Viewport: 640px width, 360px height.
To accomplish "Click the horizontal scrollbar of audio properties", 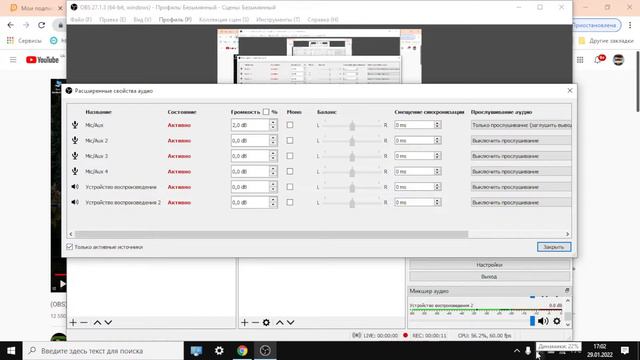I will tap(272, 234).
